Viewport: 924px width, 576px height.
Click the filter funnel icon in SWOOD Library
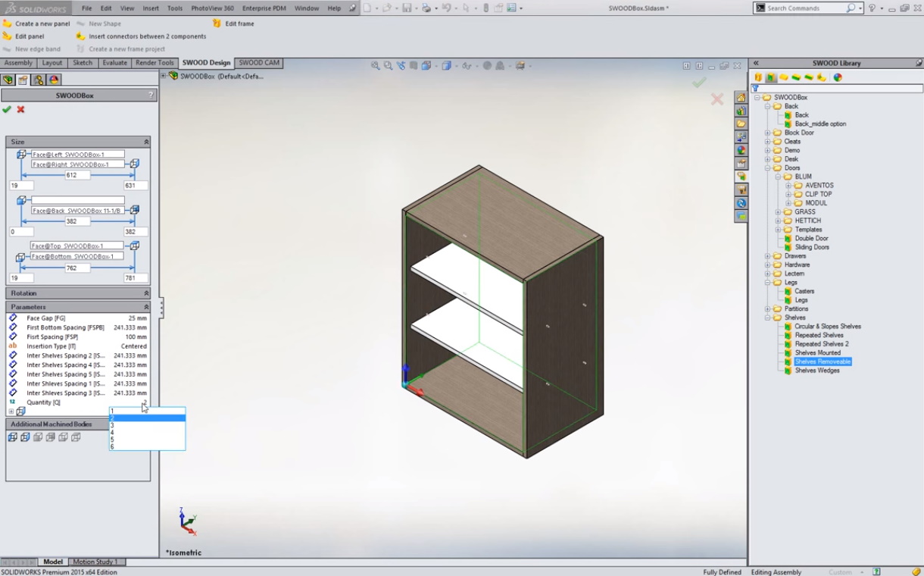click(x=756, y=89)
